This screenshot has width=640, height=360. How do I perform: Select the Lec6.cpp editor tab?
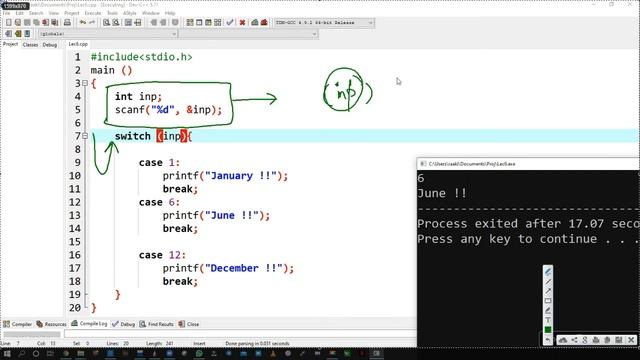78,44
